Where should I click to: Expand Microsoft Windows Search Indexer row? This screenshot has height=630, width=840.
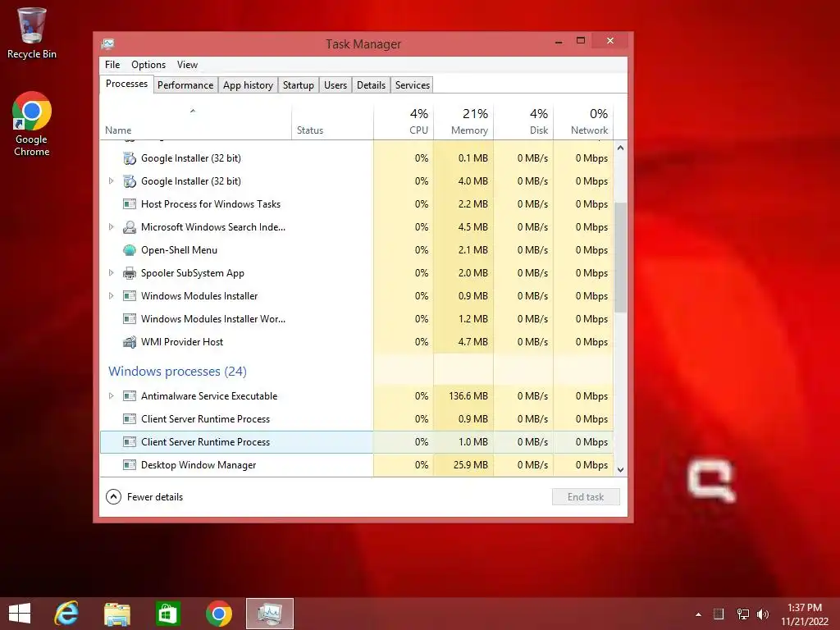pyautogui.click(x=111, y=227)
